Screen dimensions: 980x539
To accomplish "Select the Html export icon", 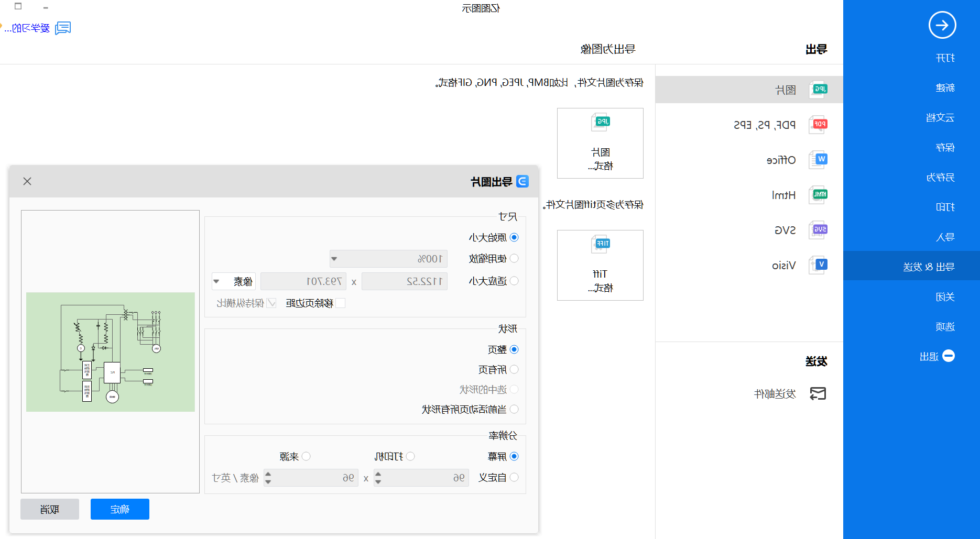I will click(818, 195).
